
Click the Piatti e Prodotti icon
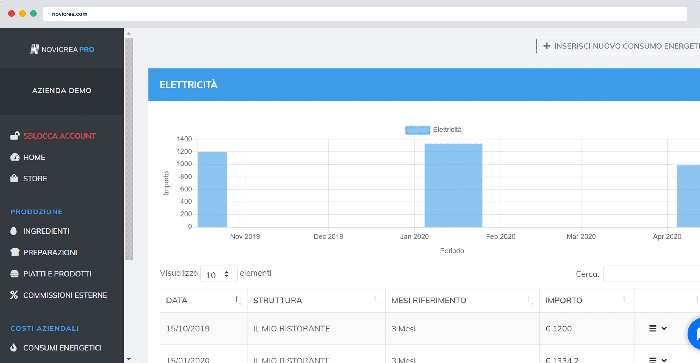(14, 274)
